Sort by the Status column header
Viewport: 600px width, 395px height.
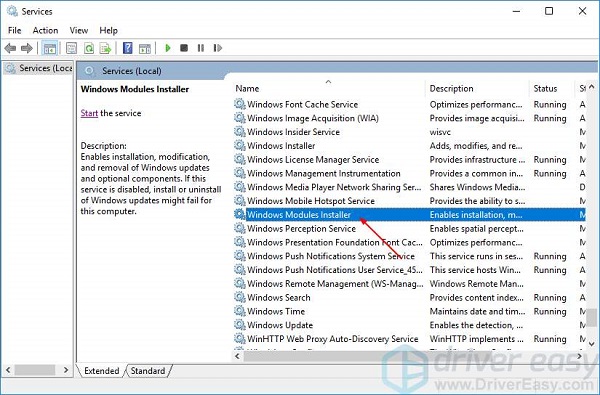pyautogui.click(x=545, y=88)
